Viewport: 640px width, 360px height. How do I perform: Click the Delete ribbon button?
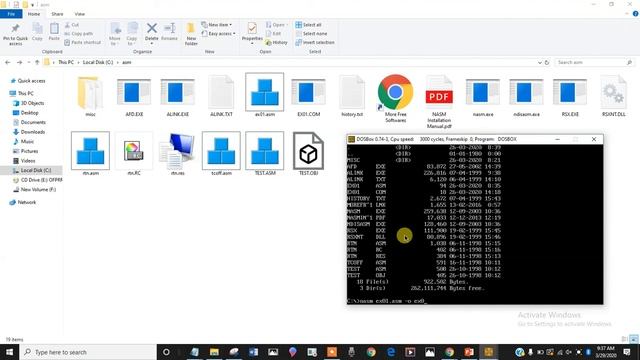click(x=151, y=33)
